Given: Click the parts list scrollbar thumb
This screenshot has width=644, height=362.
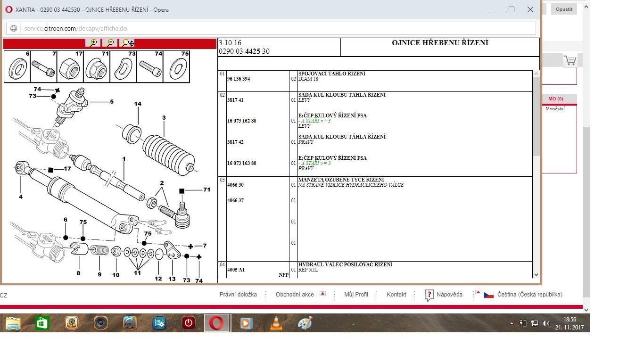Looking at the screenshot, I should (x=536, y=117).
